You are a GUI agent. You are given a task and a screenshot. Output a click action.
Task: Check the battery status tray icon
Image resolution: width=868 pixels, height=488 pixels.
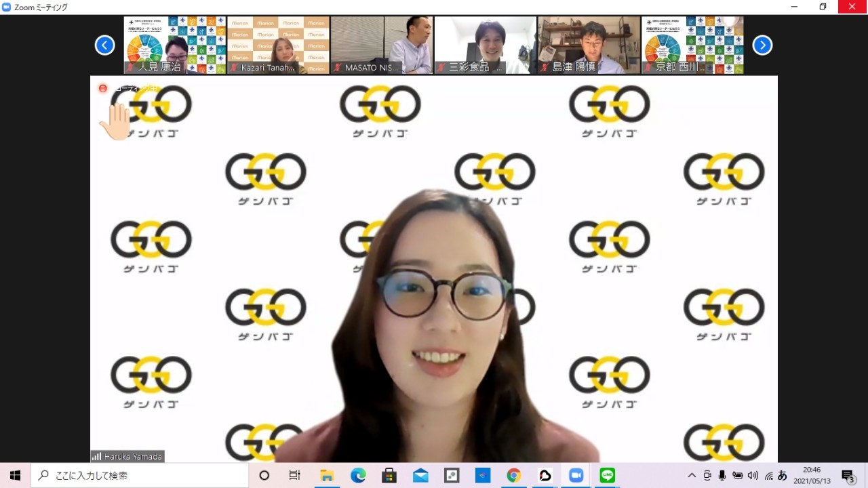[x=737, y=476]
